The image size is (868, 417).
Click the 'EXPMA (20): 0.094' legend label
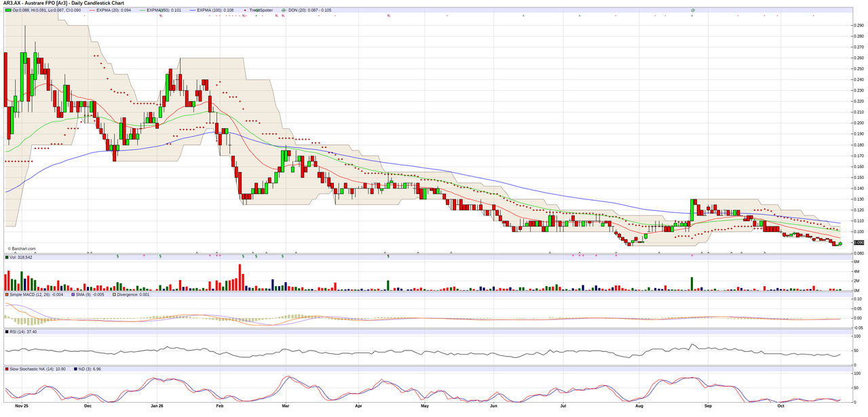(x=113, y=10)
